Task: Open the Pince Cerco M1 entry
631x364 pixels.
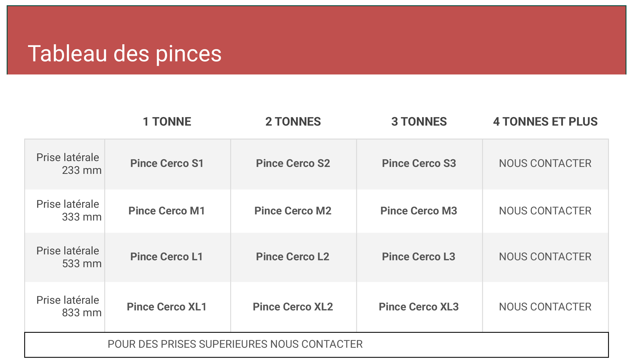Action: point(167,211)
